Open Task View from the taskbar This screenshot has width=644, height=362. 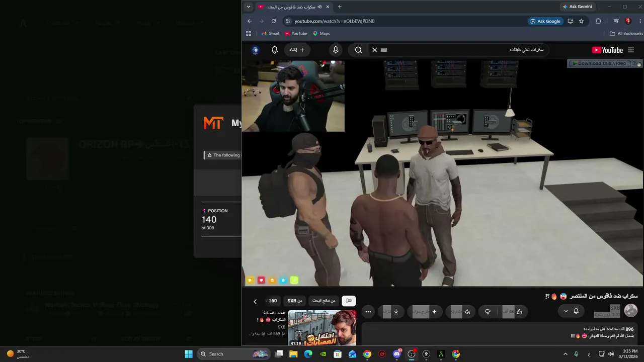click(279, 354)
